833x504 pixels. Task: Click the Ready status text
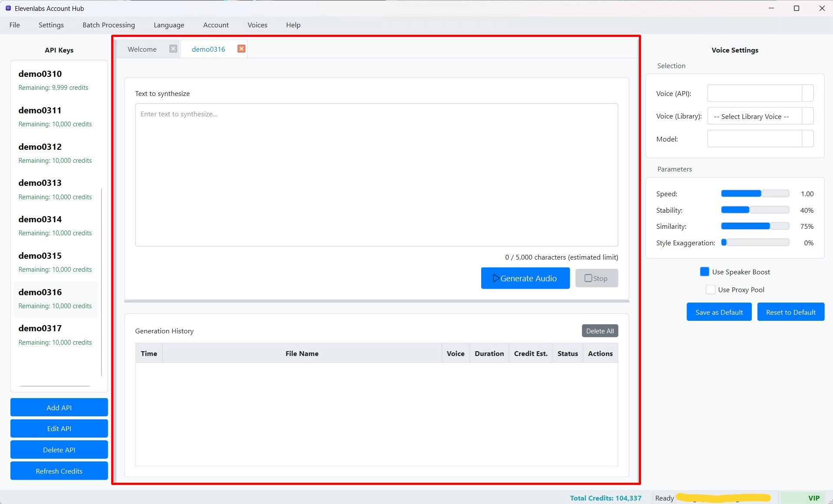point(664,498)
